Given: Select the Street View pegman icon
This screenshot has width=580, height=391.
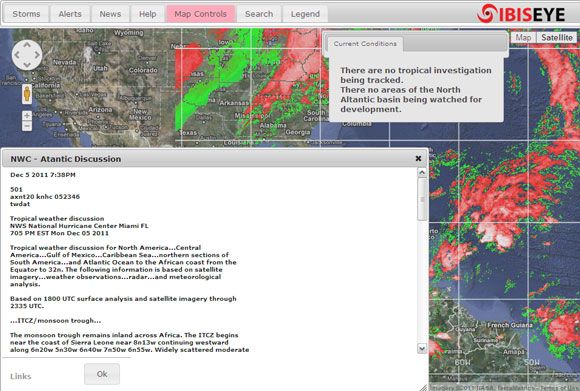Looking at the screenshot, I should click(x=27, y=94).
